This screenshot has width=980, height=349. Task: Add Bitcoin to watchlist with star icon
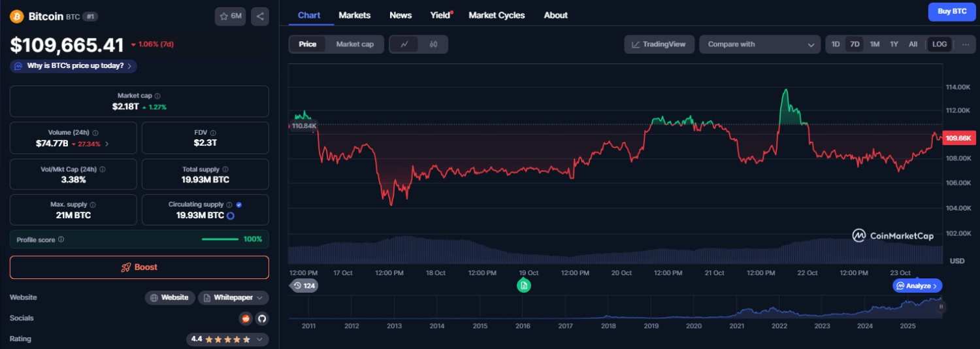tap(230, 16)
